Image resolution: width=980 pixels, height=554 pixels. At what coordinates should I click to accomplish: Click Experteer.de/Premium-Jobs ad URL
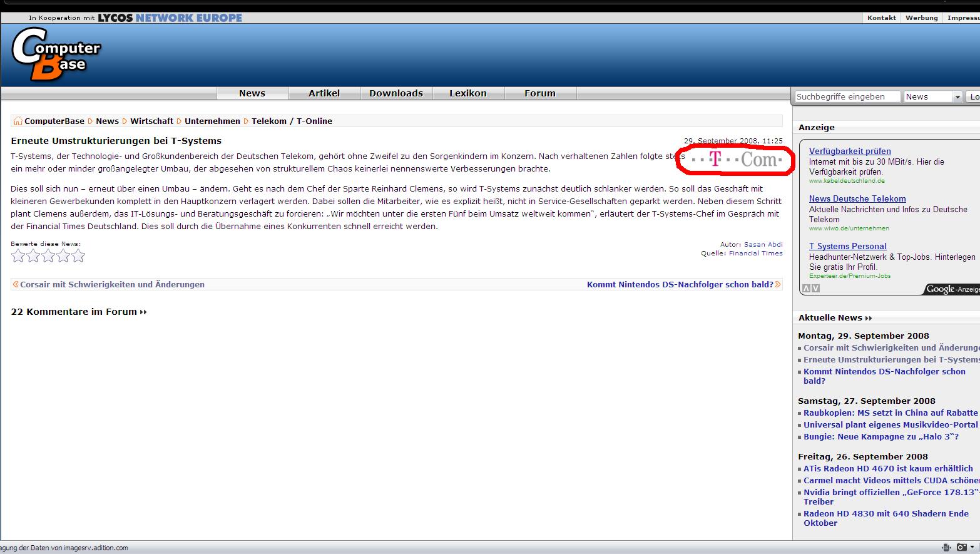850,276
